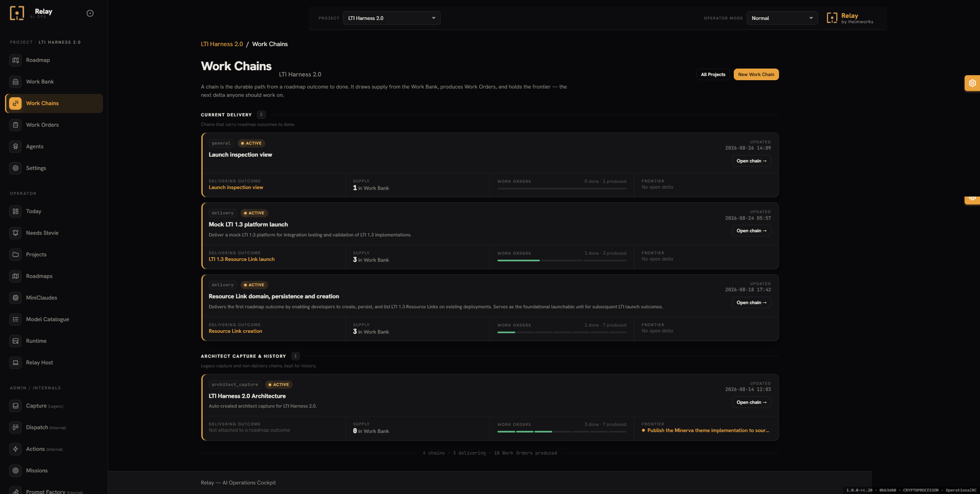The width and height of the screenshot is (980, 494).
Task: Show All Projects chains
Action: [x=713, y=74]
